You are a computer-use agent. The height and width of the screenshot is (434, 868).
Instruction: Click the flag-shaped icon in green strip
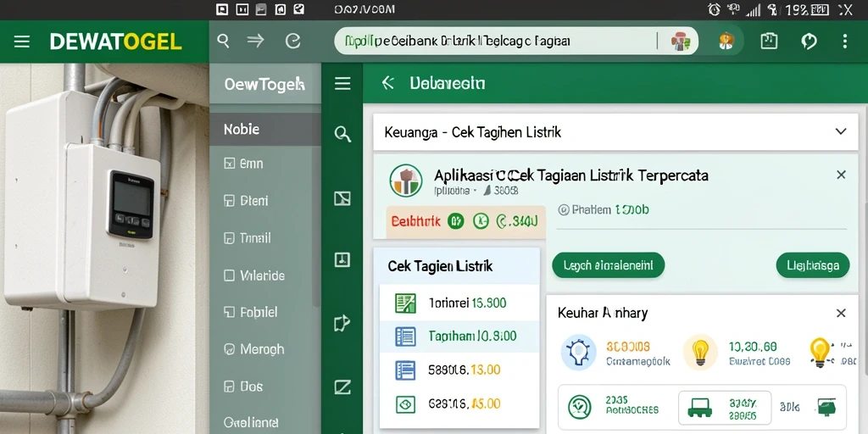coord(342,323)
